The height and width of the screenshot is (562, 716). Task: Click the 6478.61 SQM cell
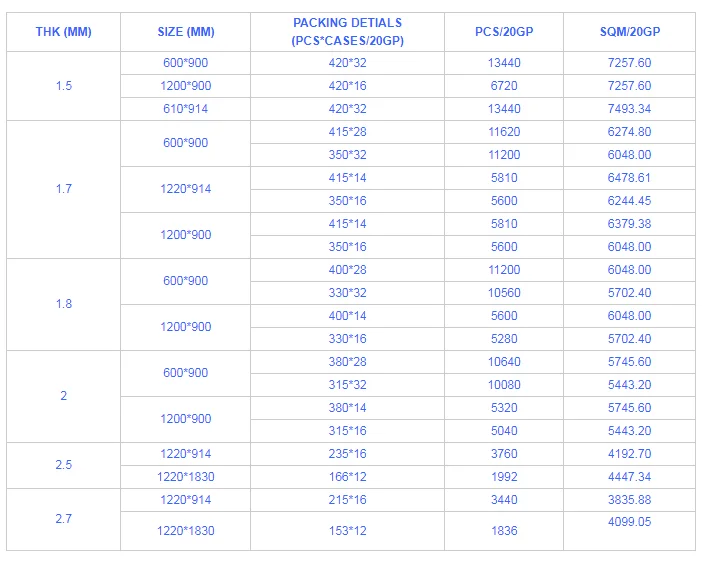[x=629, y=178]
